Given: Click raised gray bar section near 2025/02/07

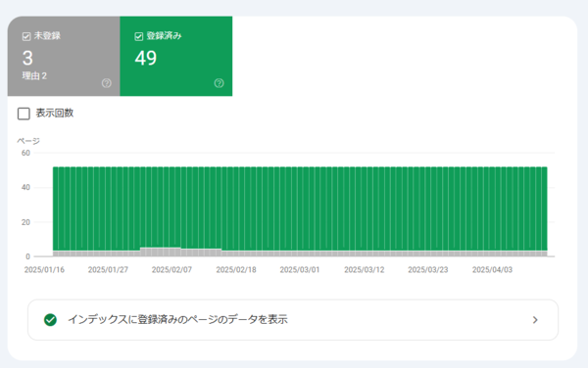Looking at the screenshot, I should pos(161,252).
